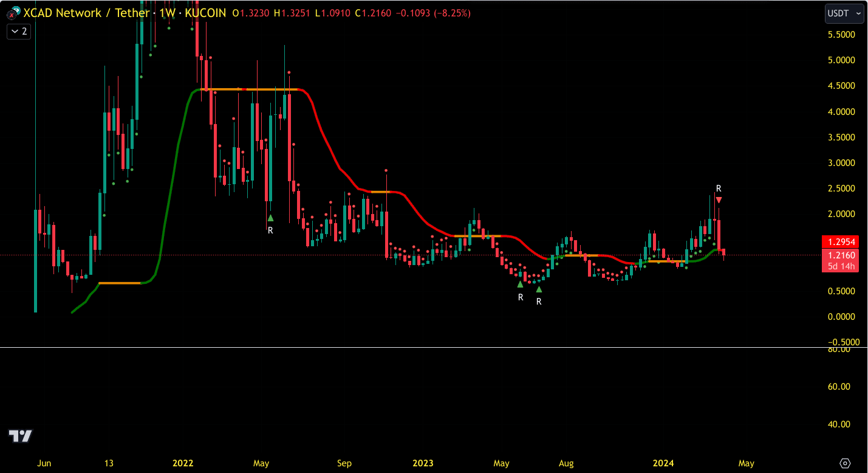Image resolution: width=868 pixels, height=473 pixels.
Task: Open the USDT currency dropdown
Action: pyautogui.click(x=844, y=13)
